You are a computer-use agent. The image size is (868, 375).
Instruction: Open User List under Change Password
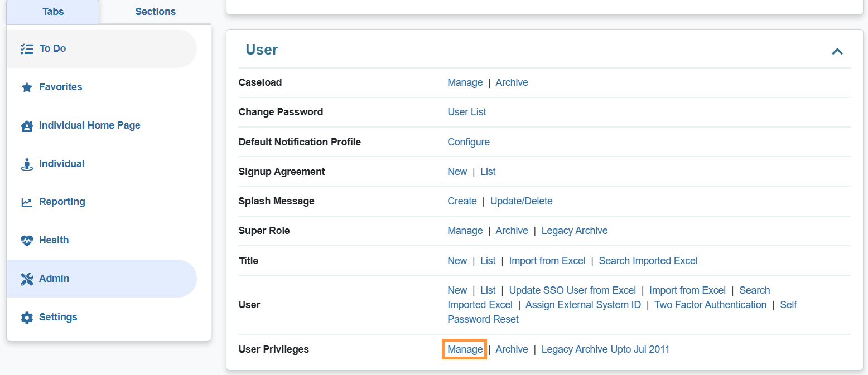click(x=466, y=112)
